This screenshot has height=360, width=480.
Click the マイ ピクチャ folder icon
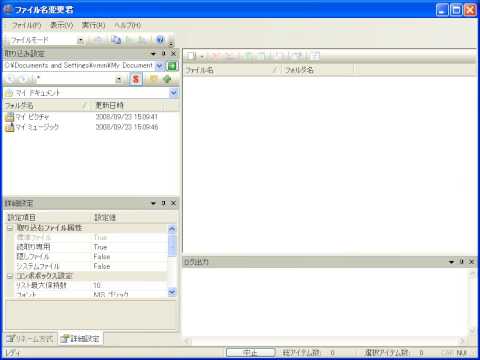10,117
